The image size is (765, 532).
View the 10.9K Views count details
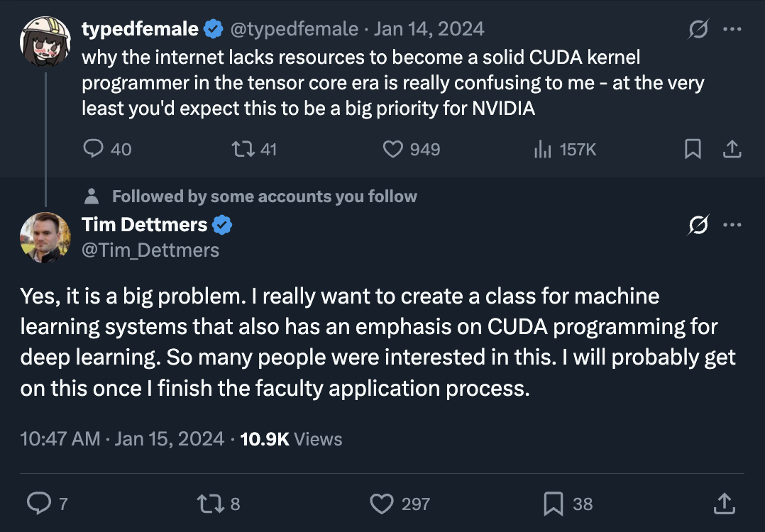click(x=291, y=439)
